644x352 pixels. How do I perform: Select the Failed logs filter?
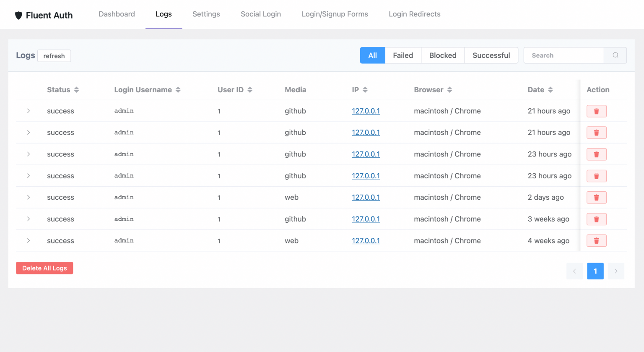402,55
